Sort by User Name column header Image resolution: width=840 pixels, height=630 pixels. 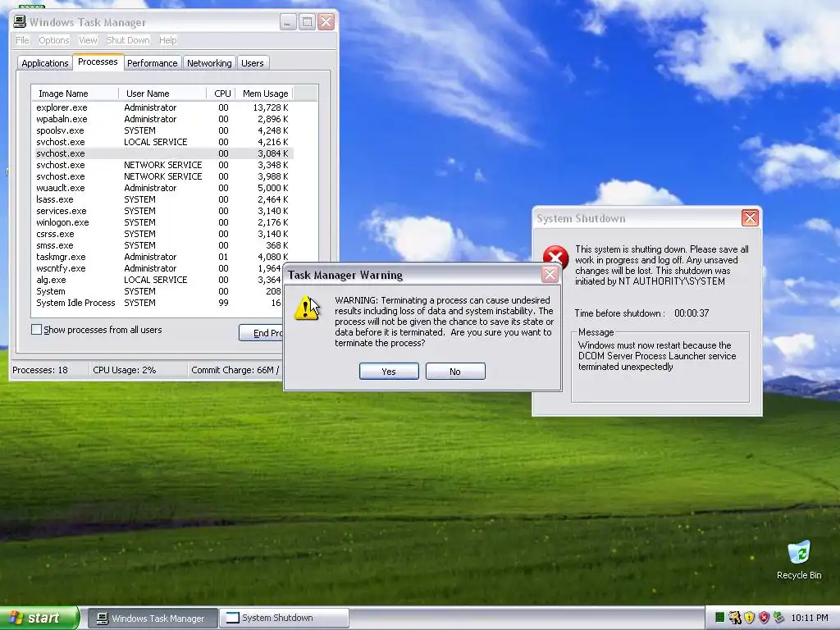(162, 94)
